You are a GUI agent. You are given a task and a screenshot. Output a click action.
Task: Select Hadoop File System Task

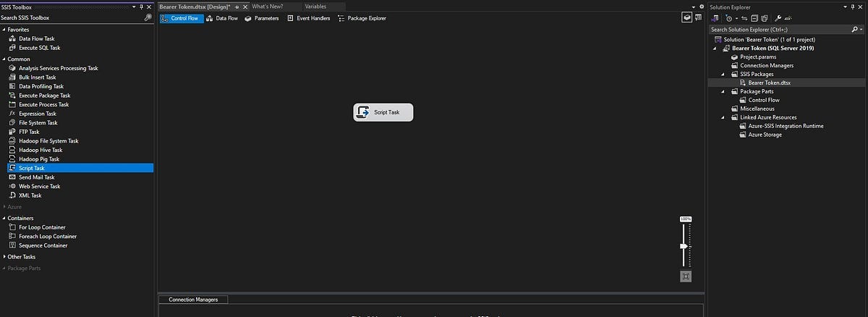click(x=48, y=141)
